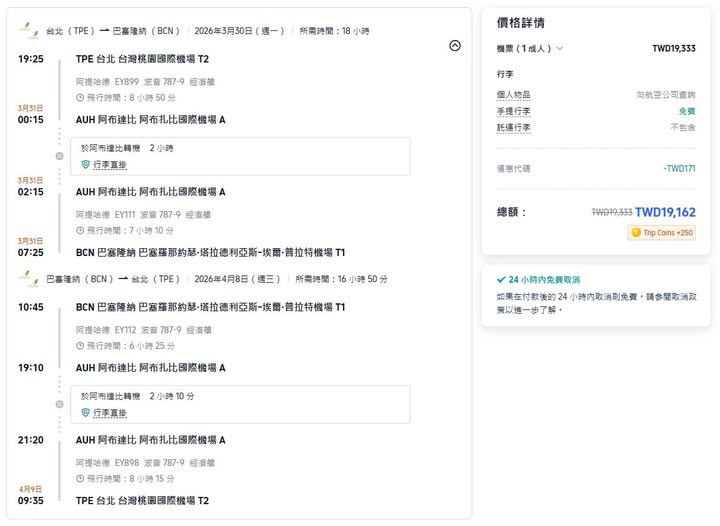Click the shield icon in the return layover box

click(85, 412)
